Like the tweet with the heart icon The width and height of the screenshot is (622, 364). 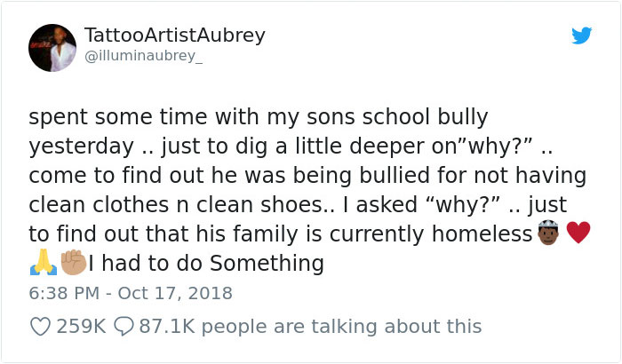click(40, 327)
